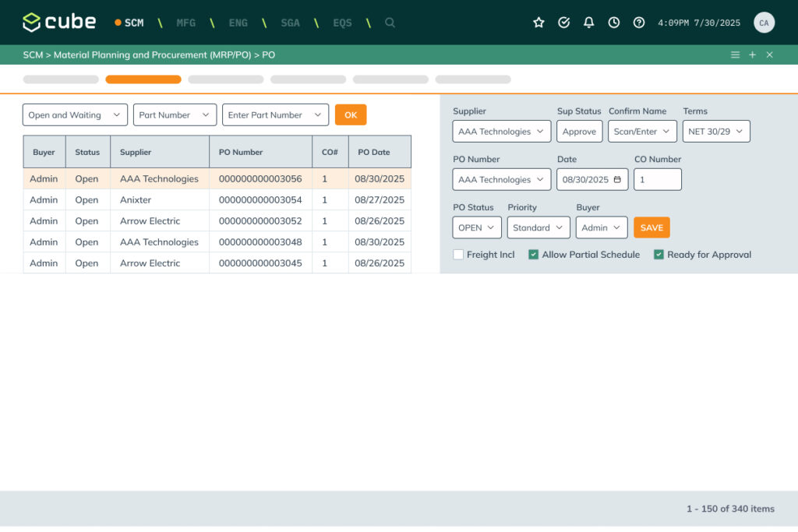The height and width of the screenshot is (532, 798).
Task: Click the plus icon in breadcrumb bar
Action: tap(752, 55)
